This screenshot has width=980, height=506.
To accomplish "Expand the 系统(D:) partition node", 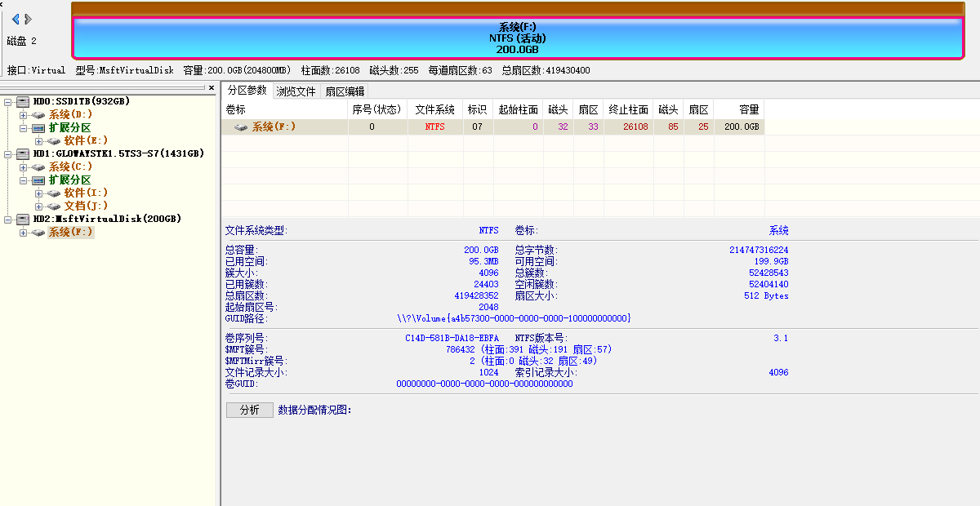I will (x=24, y=115).
